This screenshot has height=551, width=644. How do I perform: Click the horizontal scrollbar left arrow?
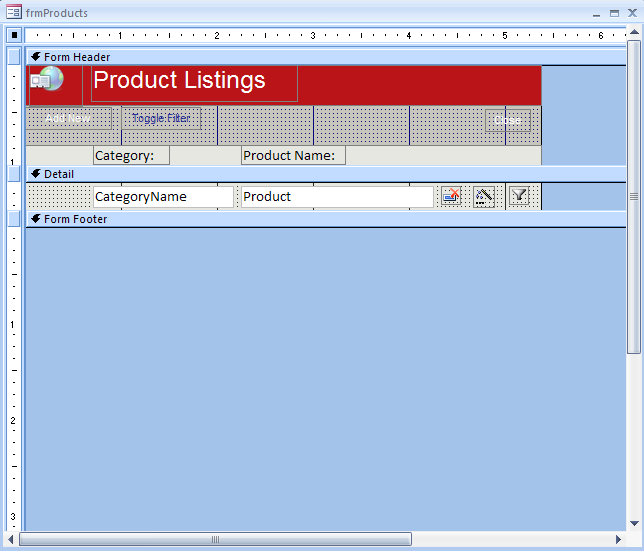11,539
